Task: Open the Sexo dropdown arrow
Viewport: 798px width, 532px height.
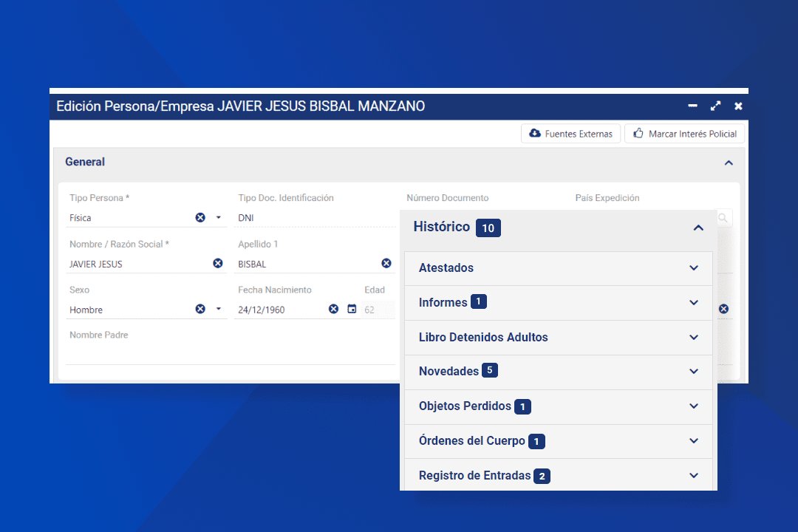Action: (x=218, y=309)
